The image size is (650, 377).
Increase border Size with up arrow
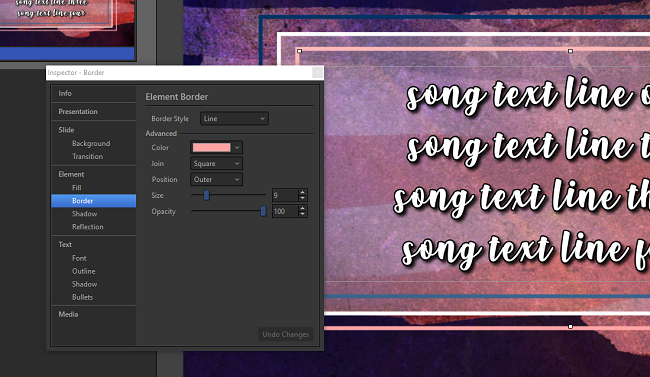click(x=303, y=192)
